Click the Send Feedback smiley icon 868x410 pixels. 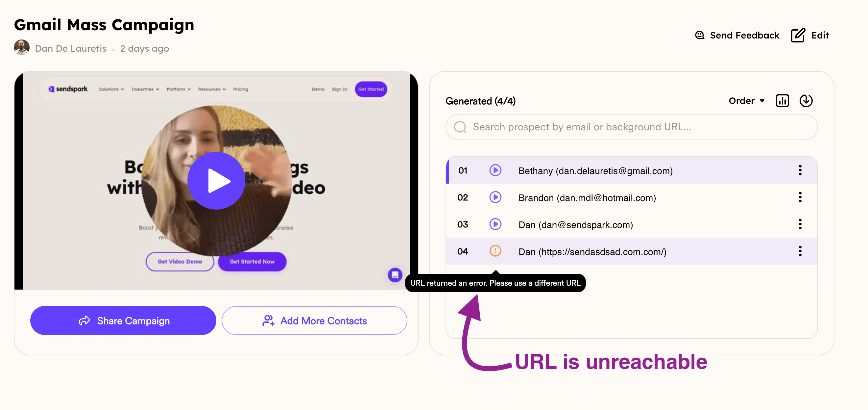(x=700, y=35)
